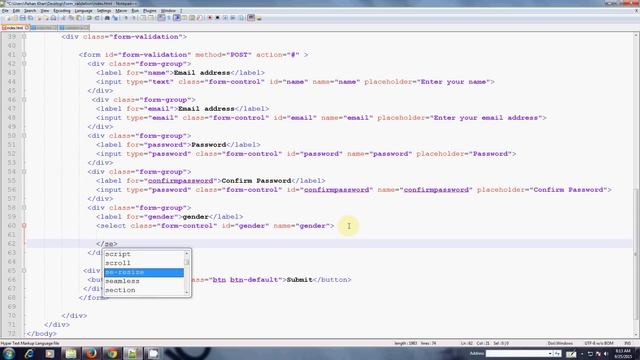Open Internet Explorer from the taskbar
Image resolution: width=640 pixels, height=360 pixels.
coord(29,353)
